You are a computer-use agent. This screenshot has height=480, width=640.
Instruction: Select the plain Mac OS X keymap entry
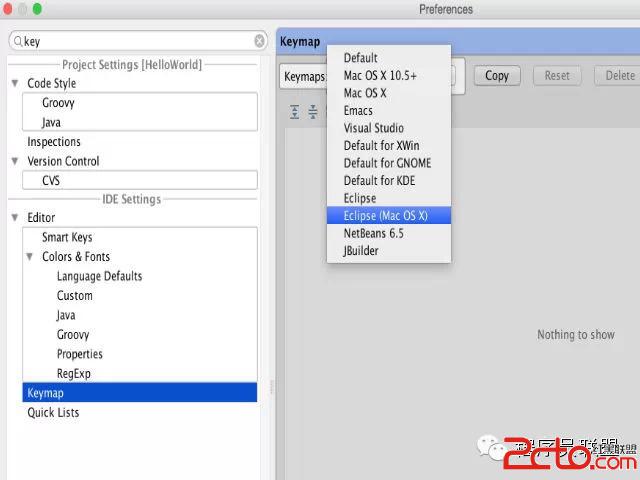[389, 93]
